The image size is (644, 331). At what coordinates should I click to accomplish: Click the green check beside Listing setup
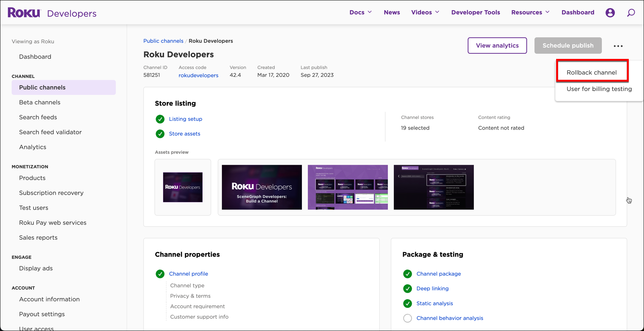click(160, 119)
